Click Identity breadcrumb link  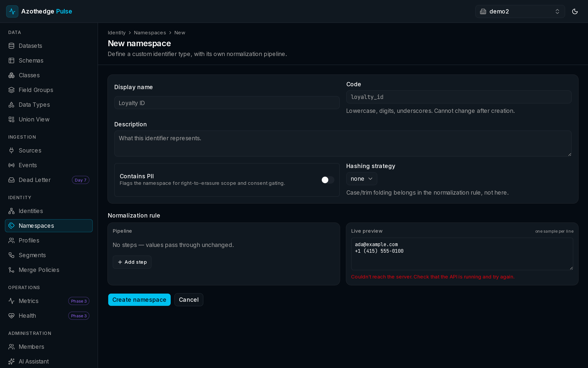pos(117,33)
